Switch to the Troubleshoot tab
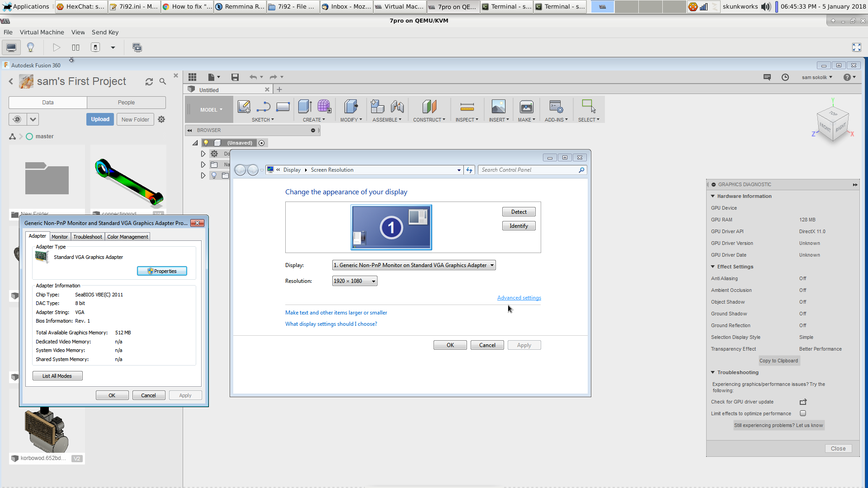 pos(88,237)
